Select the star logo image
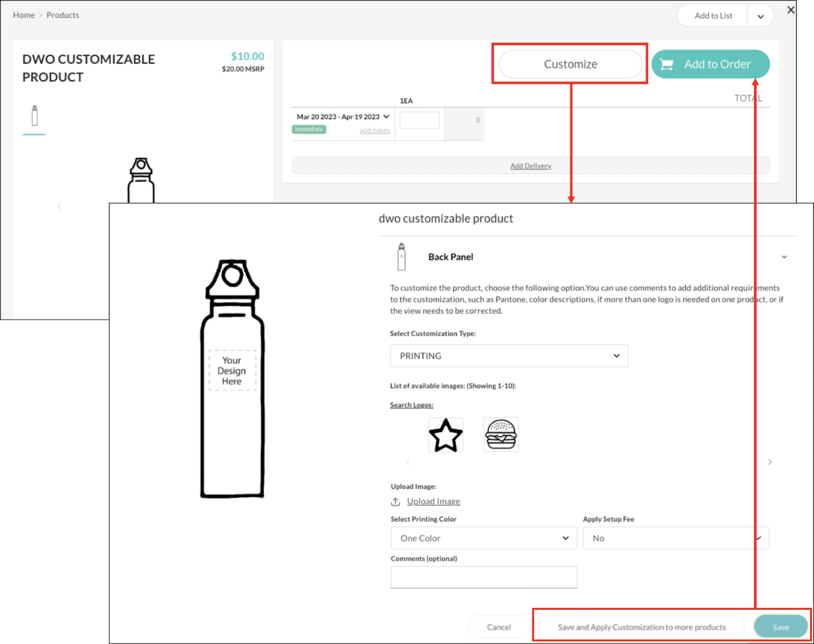Image resolution: width=814 pixels, height=644 pixels. coord(445,435)
